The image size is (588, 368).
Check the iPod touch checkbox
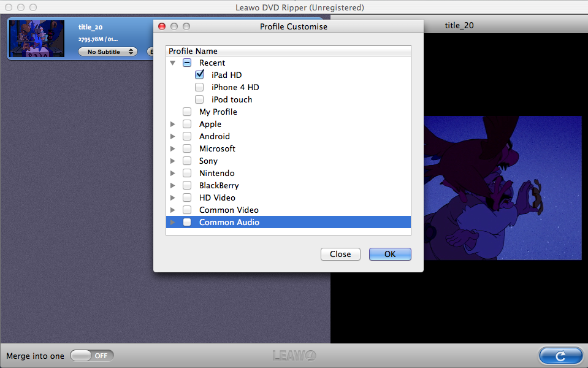pos(199,99)
